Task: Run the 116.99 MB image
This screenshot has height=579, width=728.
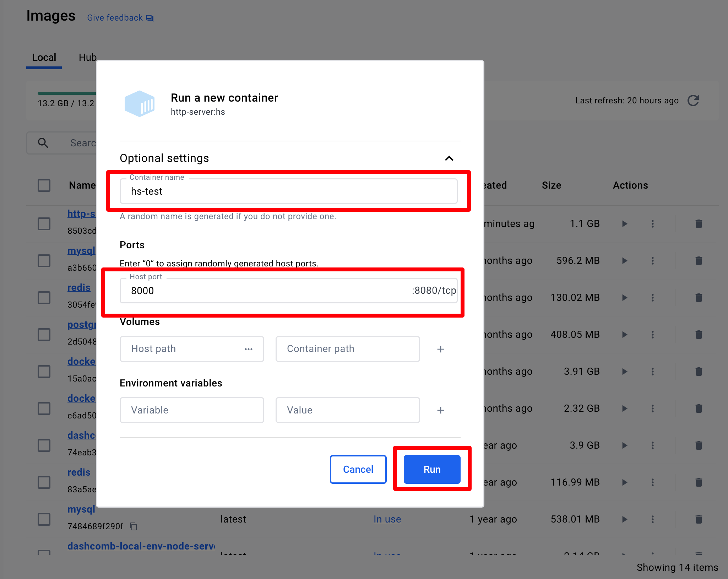Action: [625, 482]
